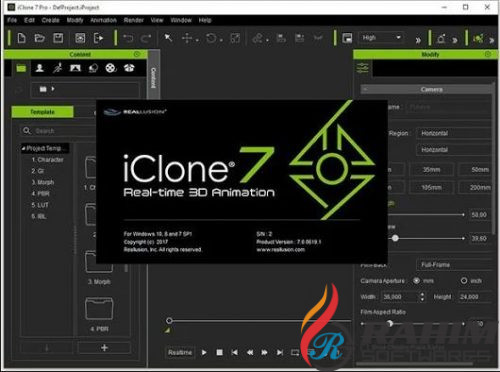
Task: Open the Animation menu
Action: point(103,20)
